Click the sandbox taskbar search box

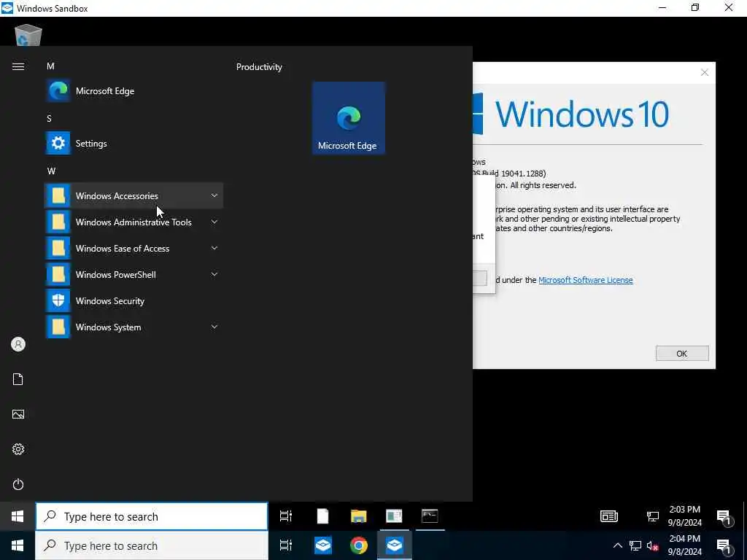[x=152, y=516]
